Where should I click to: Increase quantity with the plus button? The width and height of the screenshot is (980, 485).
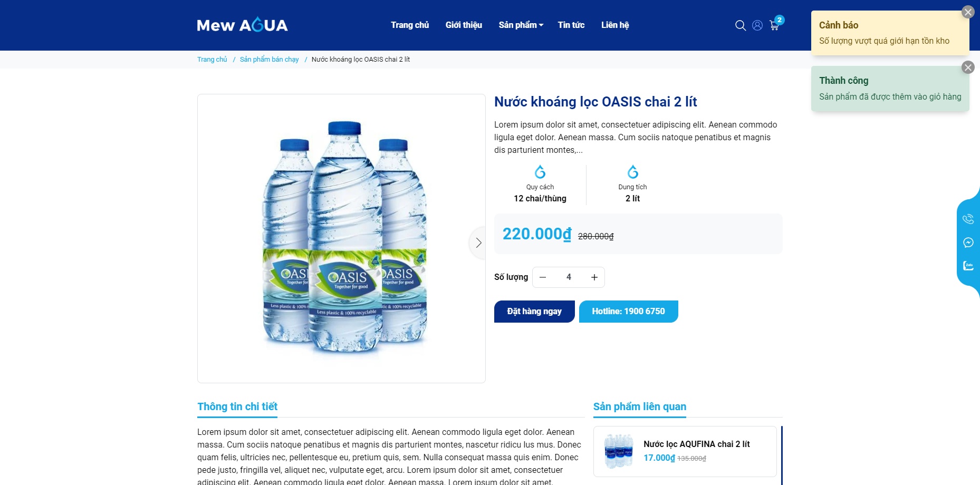(x=594, y=277)
